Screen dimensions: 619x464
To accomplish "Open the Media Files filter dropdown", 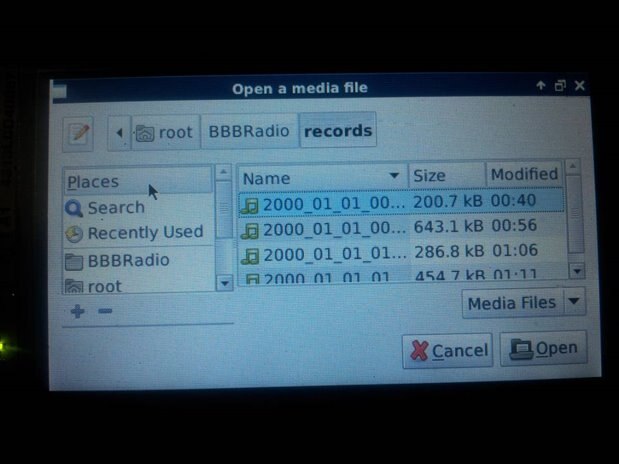I will coord(523,302).
